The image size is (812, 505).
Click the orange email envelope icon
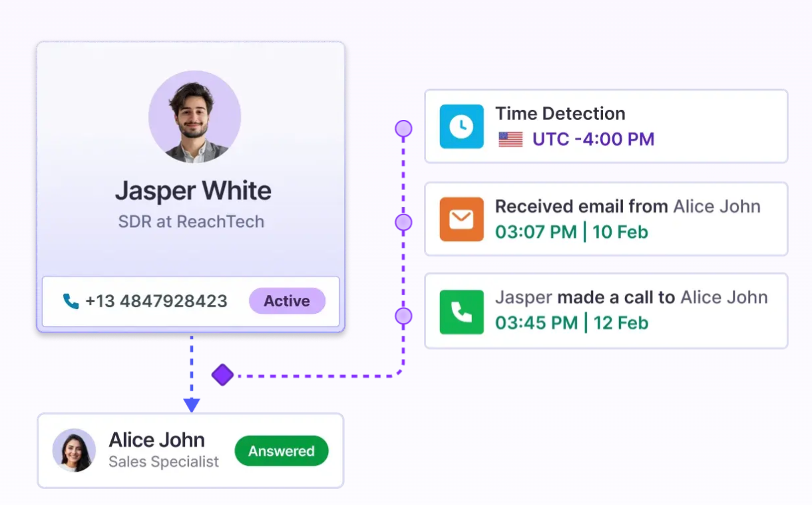point(461,219)
